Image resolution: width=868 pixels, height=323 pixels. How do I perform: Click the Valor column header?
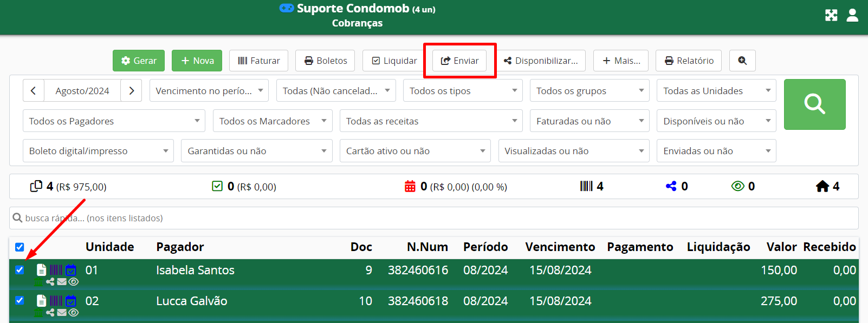(781, 247)
